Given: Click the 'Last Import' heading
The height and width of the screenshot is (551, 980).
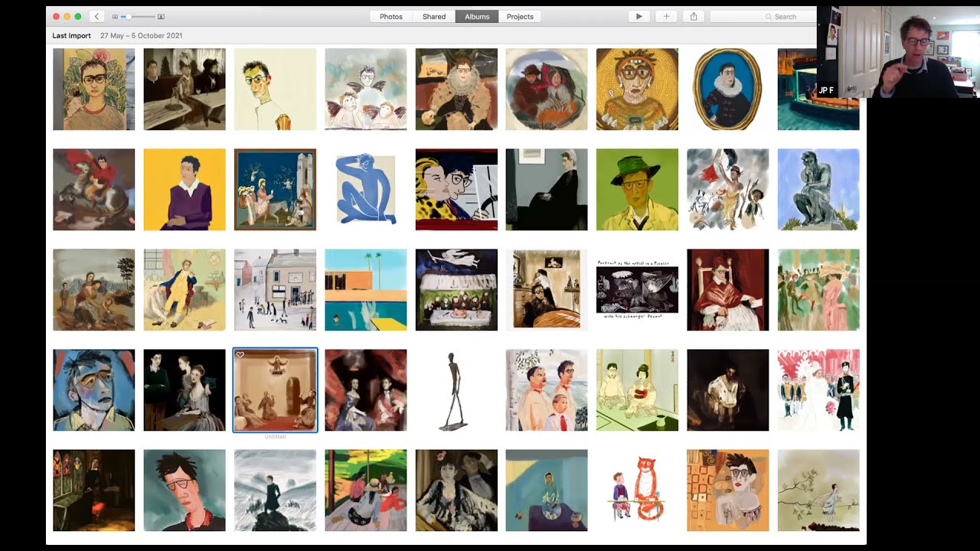Looking at the screenshot, I should tap(71, 35).
